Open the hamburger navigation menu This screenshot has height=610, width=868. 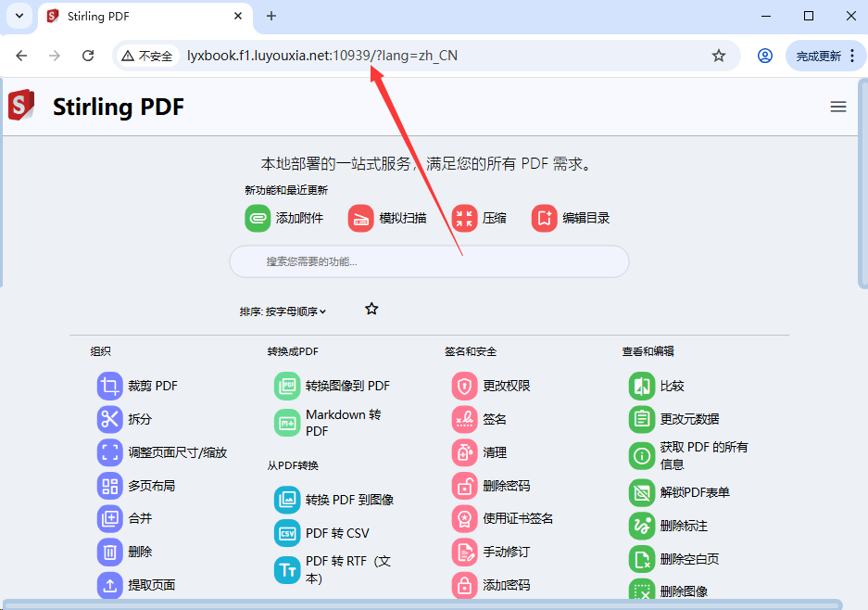[x=838, y=107]
